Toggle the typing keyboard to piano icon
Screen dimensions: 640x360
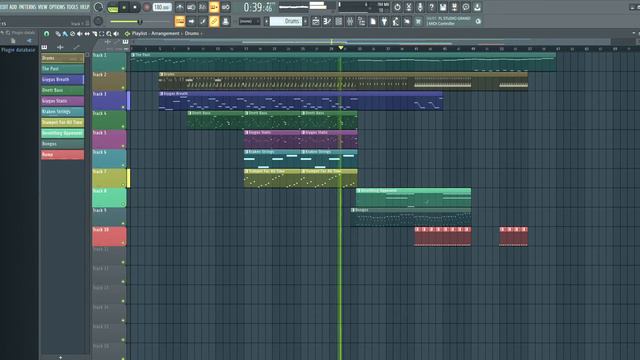(180, 21)
